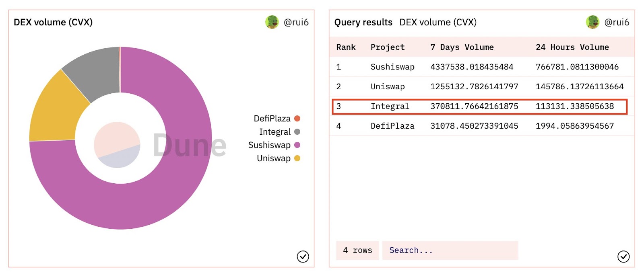The image size is (644, 277).
Task: Sort by the Project column header
Action: pyautogui.click(x=388, y=47)
